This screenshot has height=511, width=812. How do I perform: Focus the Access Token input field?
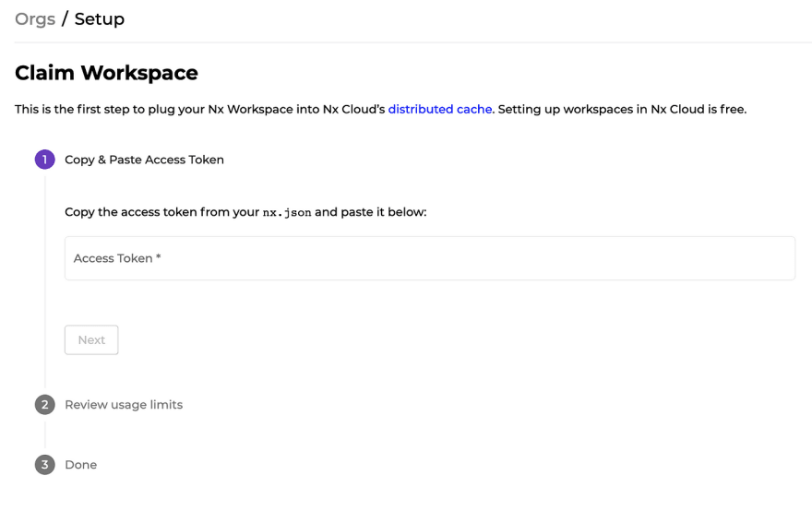pyautogui.click(x=430, y=258)
